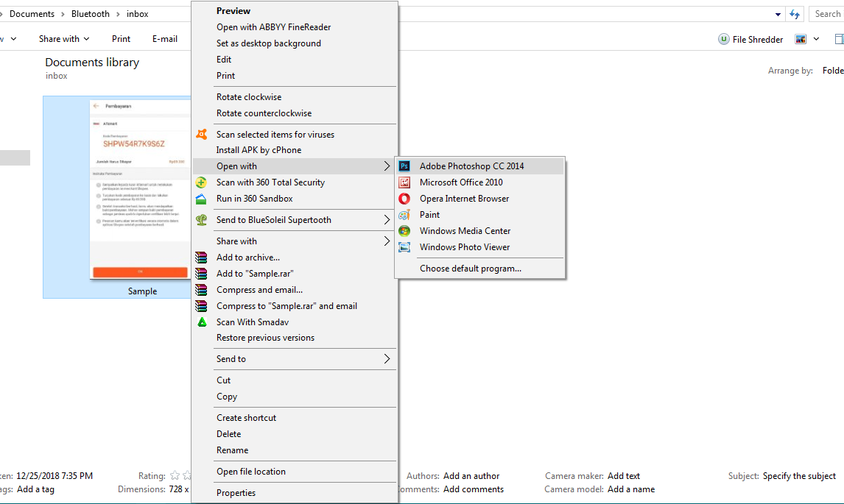Click the change view icon in toolbar
844x504 pixels.
click(801, 39)
